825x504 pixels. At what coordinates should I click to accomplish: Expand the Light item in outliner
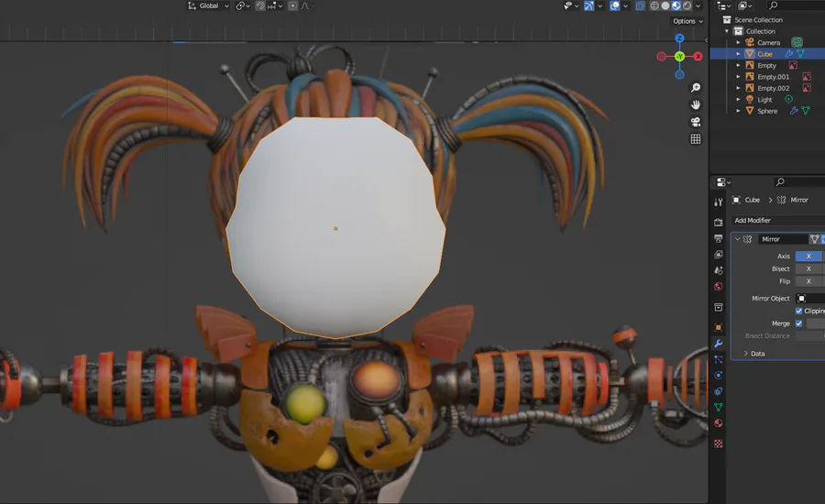pos(738,100)
